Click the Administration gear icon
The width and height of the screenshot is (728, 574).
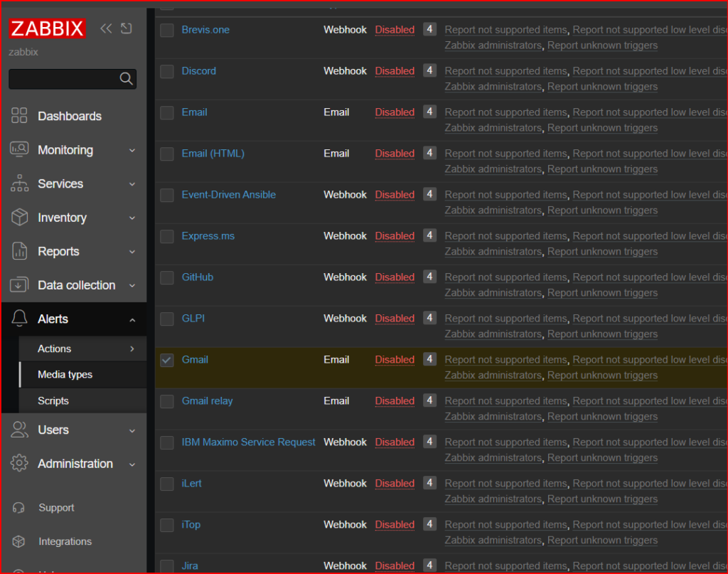19,463
